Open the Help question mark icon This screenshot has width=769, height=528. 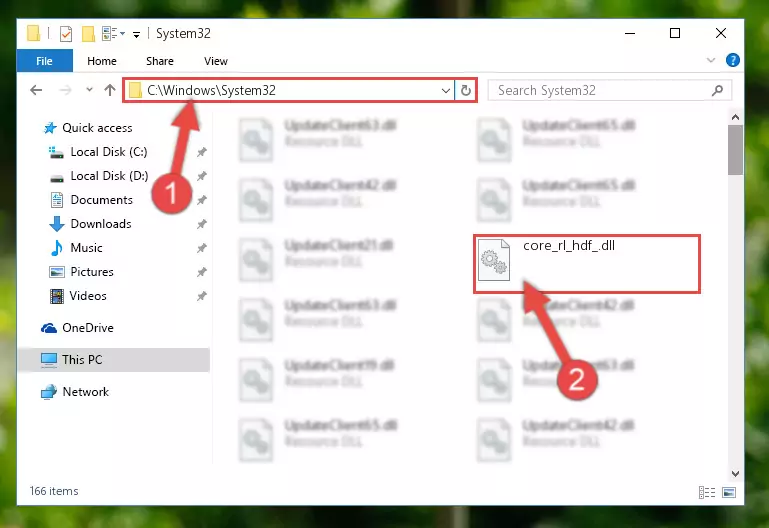(x=733, y=60)
